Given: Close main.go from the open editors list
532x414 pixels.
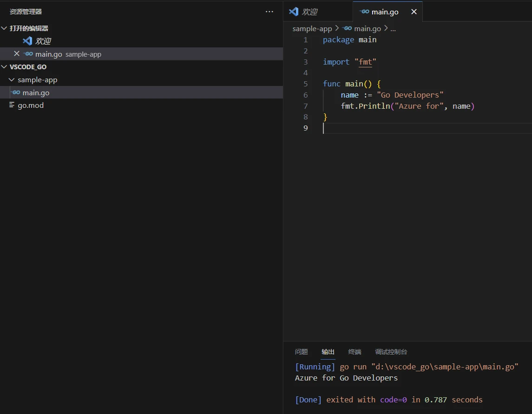Looking at the screenshot, I should (x=17, y=53).
